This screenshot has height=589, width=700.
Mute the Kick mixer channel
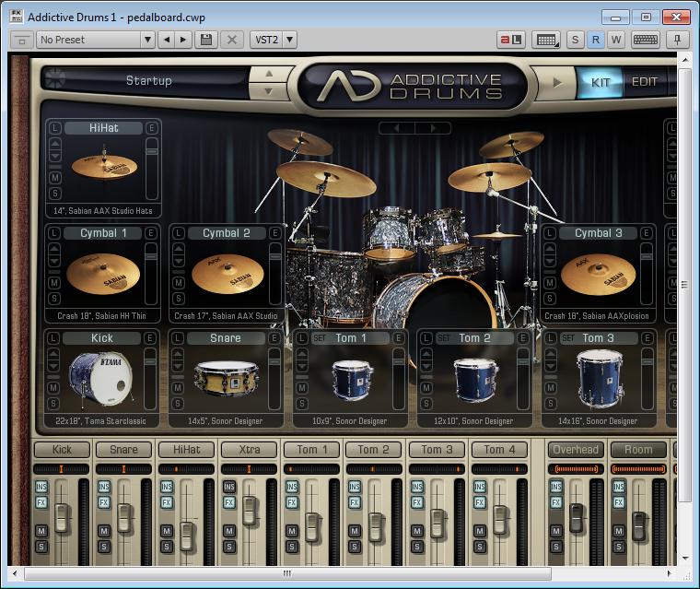coord(41,531)
